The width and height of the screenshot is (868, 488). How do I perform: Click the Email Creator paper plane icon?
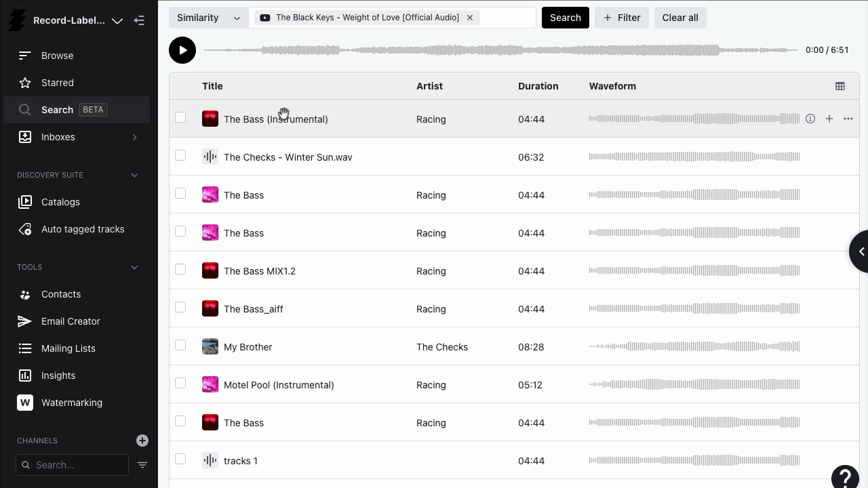tap(25, 321)
